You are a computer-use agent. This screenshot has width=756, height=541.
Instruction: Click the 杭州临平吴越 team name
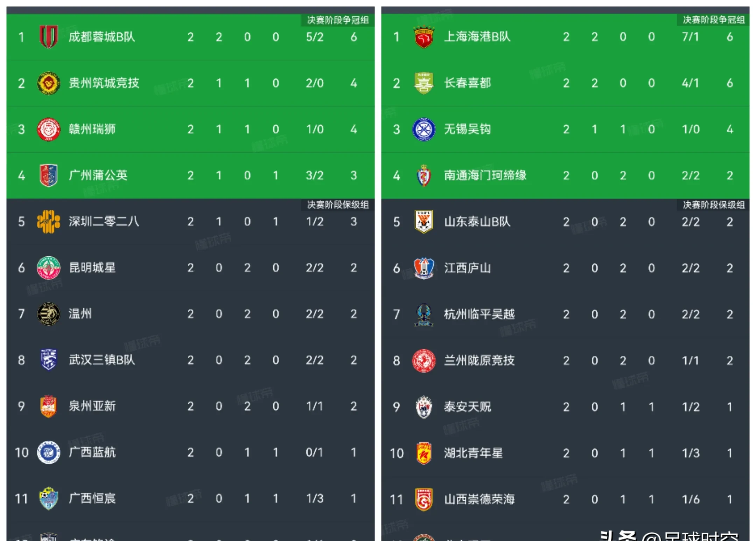click(x=479, y=314)
